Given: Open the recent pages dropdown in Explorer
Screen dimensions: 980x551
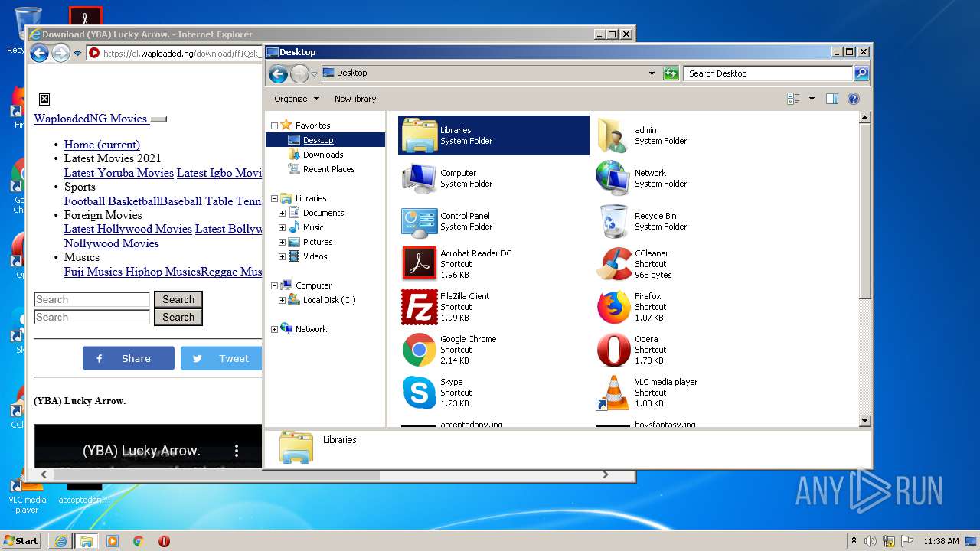Looking at the screenshot, I should pyautogui.click(x=314, y=74).
